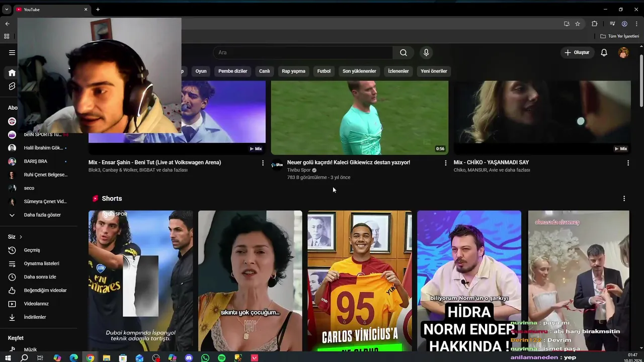Expand Daha fazla göster subscriptions
This screenshot has height=362, width=644.
pyautogui.click(x=42, y=215)
